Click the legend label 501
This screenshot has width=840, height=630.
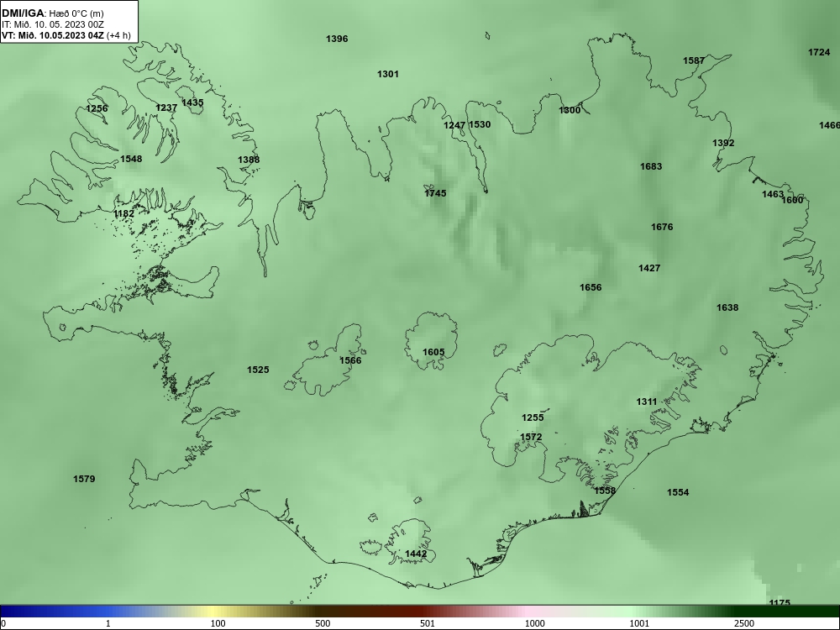click(x=428, y=623)
